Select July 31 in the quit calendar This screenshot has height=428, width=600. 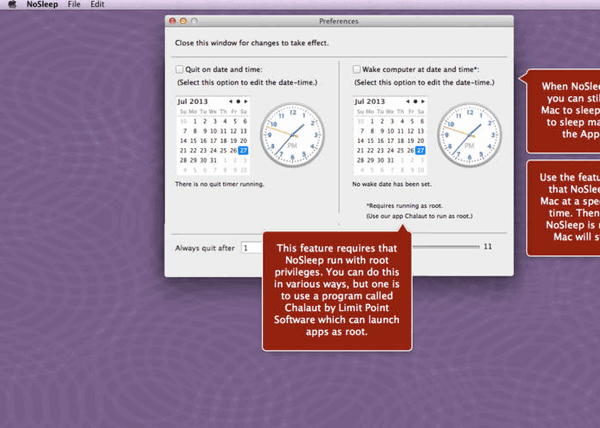click(x=214, y=160)
